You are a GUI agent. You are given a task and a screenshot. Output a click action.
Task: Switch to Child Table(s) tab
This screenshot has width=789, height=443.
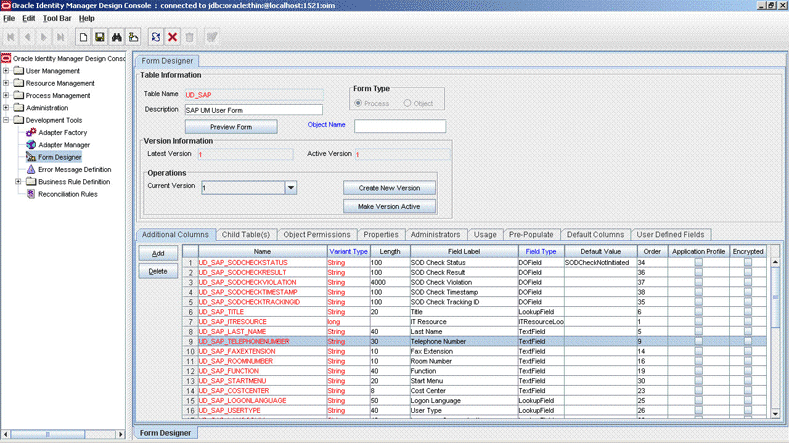[x=246, y=235]
